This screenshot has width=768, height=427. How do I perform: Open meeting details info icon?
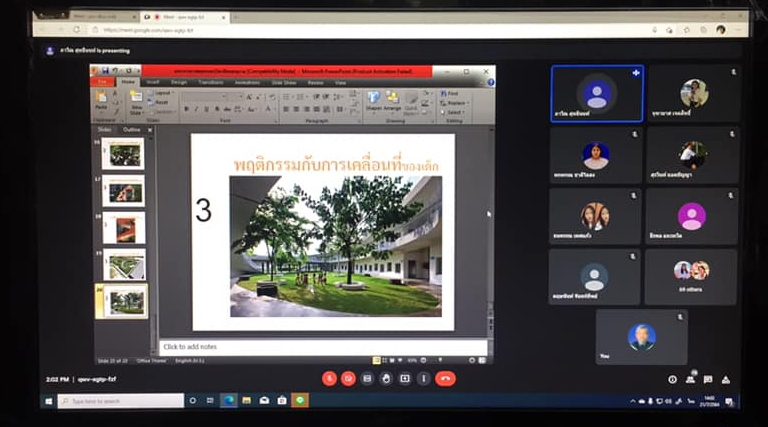coord(672,380)
